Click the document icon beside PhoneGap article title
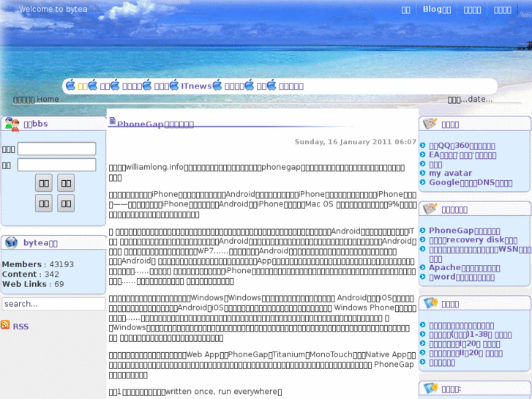This screenshot has width=532, height=399. [112, 121]
